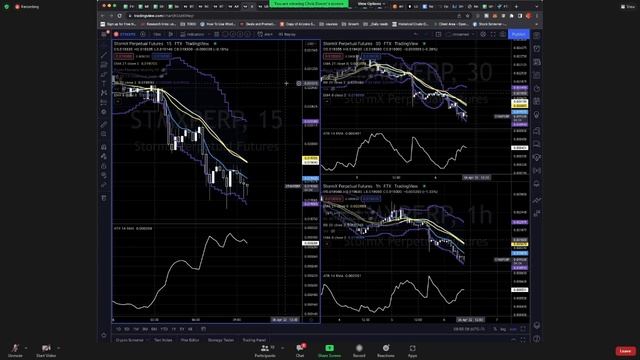
Task: Open indicator templates icon
Action: coord(217,34)
